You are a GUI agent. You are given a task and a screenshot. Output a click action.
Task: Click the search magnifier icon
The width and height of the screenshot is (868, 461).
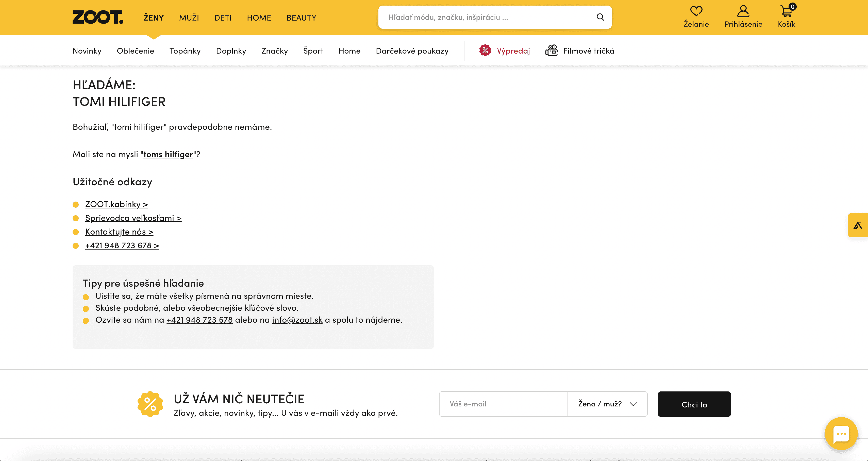click(x=600, y=17)
